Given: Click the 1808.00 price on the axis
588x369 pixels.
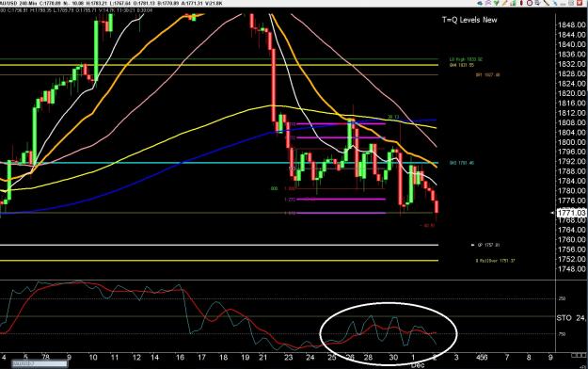Looking at the screenshot, I should click(x=572, y=122).
